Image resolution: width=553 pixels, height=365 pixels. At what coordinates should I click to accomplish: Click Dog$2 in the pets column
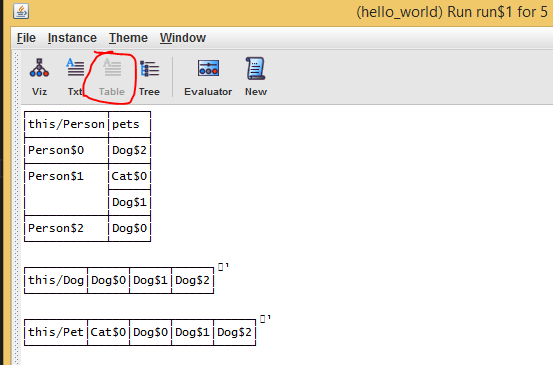[129, 150]
